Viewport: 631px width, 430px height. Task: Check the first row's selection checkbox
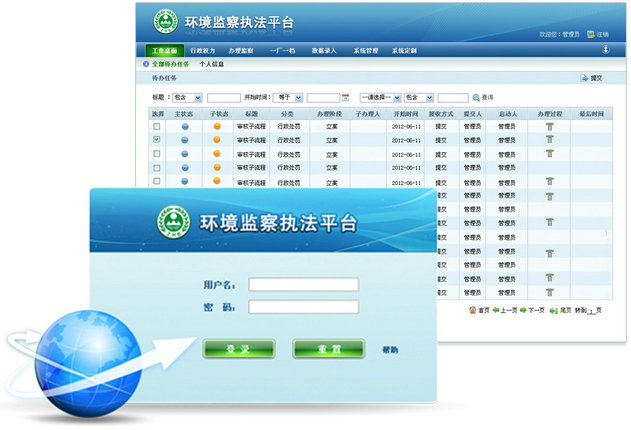pyautogui.click(x=156, y=127)
